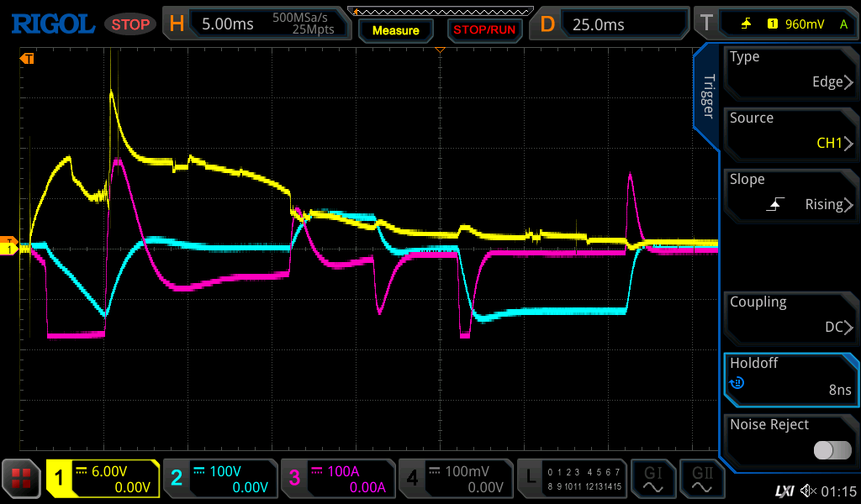Select the GII waveform generator icon
This screenshot has height=504, width=861.
[701, 480]
